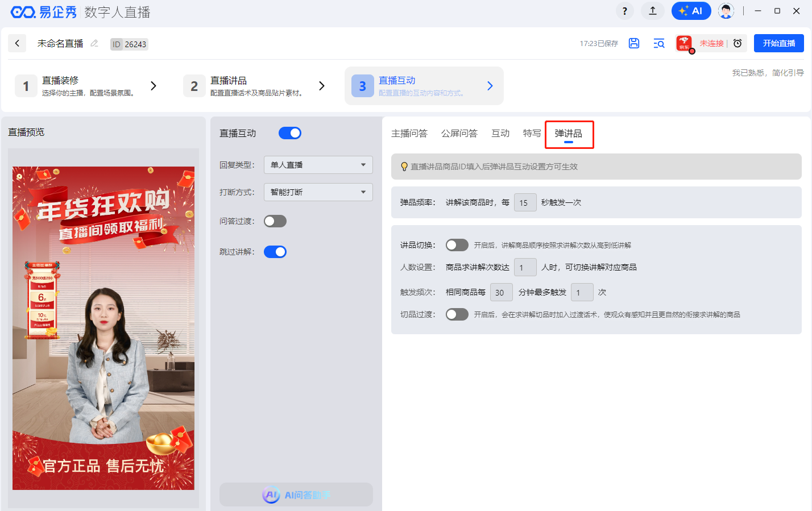Click the JD platform connection icon
The height and width of the screenshot is (511, 812).
(x=684, y=43)
